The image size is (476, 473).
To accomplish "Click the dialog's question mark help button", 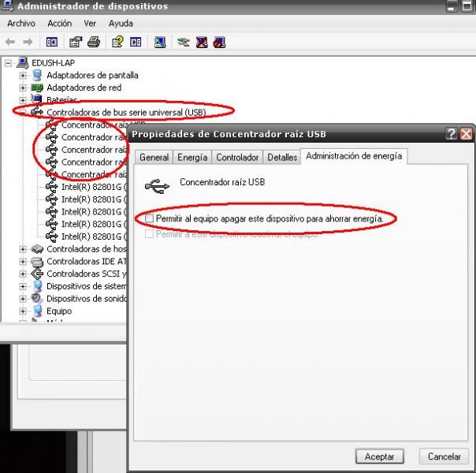I will click(452, 133).
